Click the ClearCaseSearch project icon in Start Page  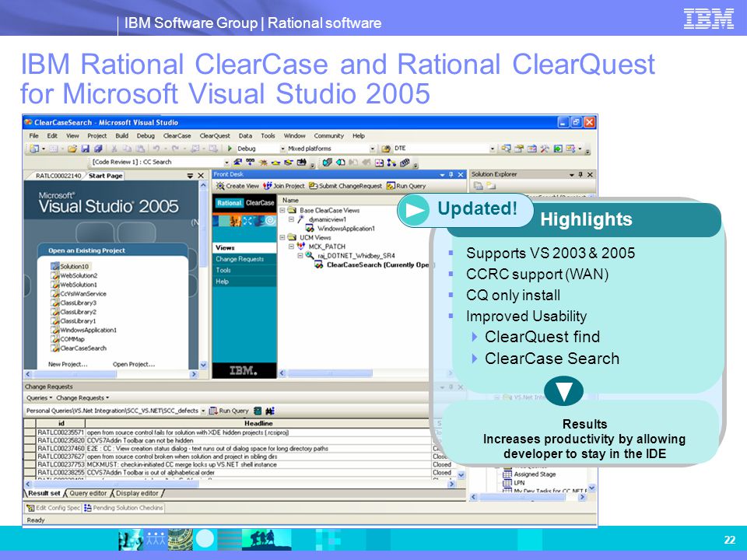(x=55, y=348)
